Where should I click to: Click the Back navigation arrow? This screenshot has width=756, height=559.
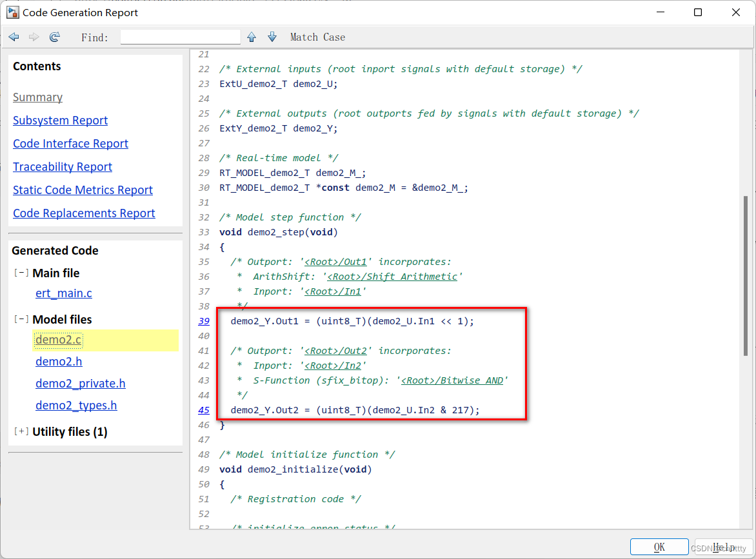tap(14, 37)
